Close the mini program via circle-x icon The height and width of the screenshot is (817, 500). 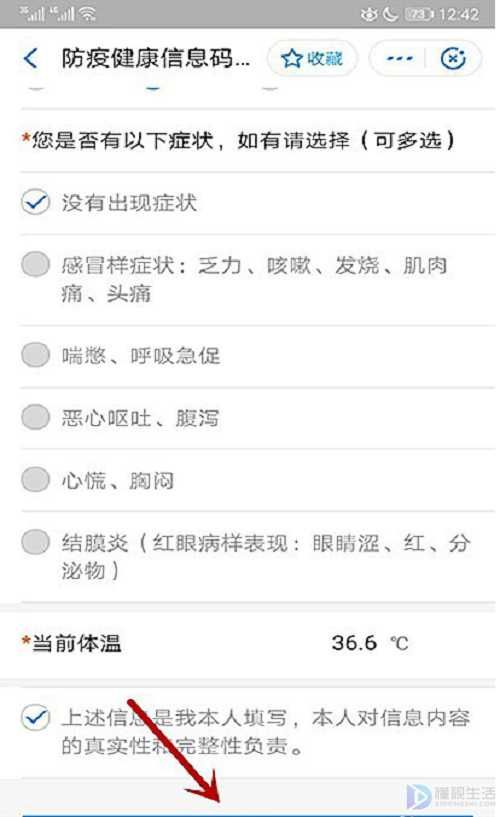(x=453, y=58)
